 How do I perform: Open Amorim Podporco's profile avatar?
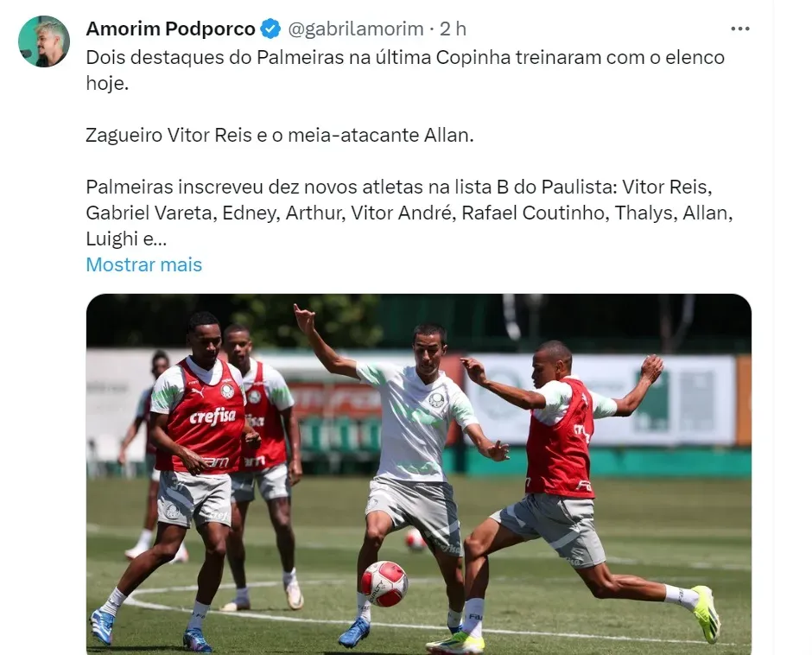[44, 41]
